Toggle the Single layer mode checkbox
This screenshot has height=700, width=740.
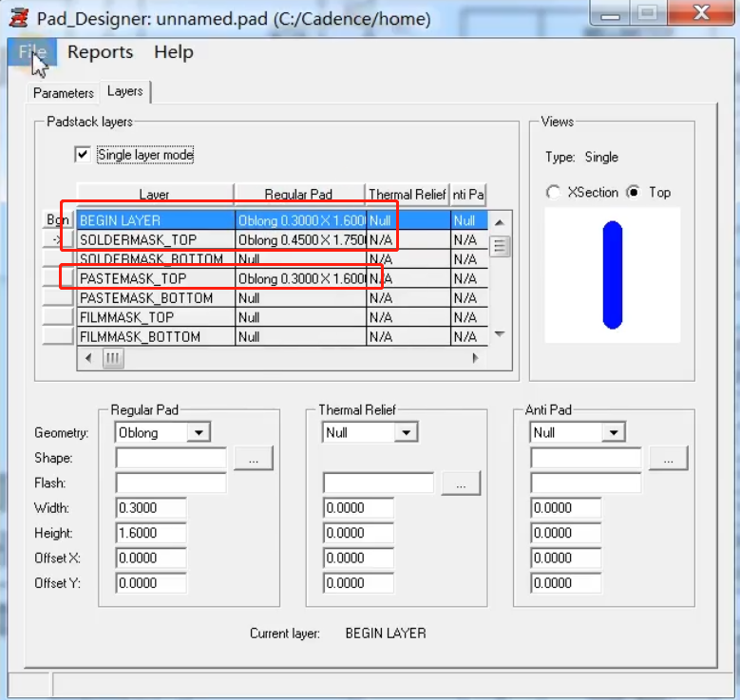pyautogui.click(x=83, y=154)
